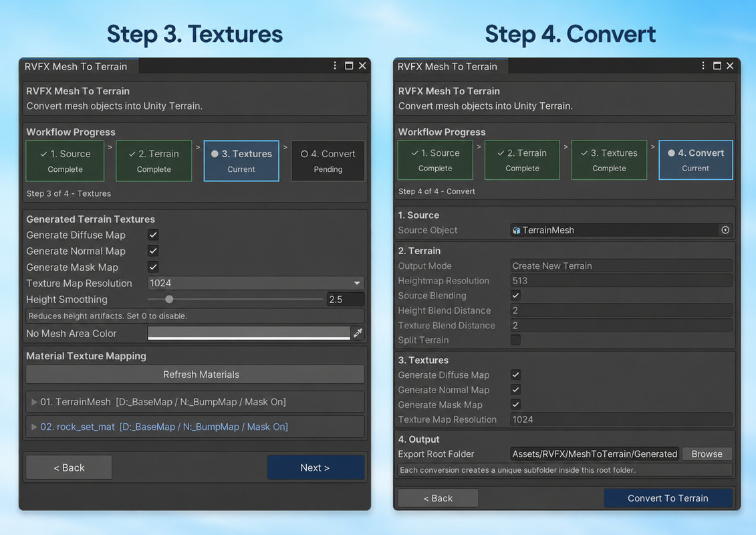The width and height of the screenshot is (756, 535).
Task: Click the Height Smoothing slider handle
Action: [169, 299]
